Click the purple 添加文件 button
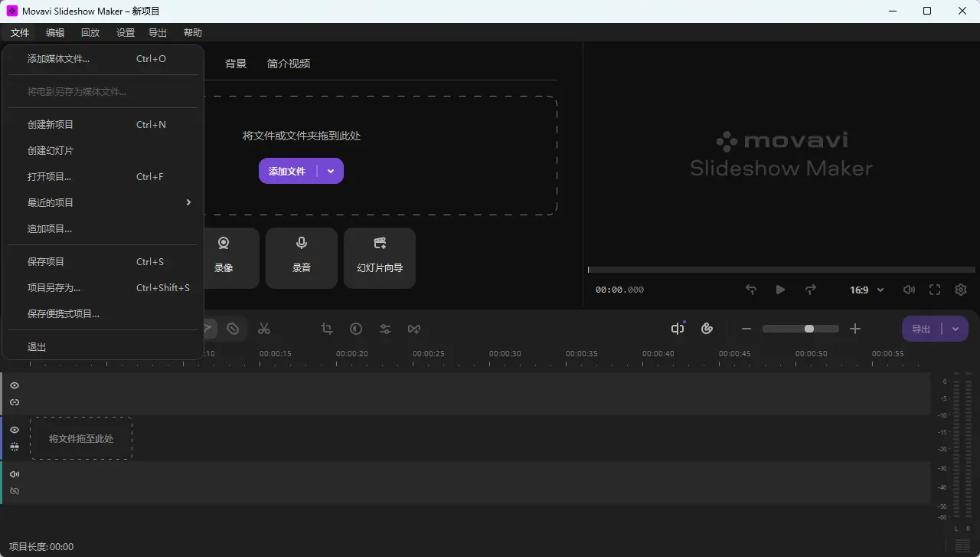This screenshot has width=980, height=557. coord(288,171)
